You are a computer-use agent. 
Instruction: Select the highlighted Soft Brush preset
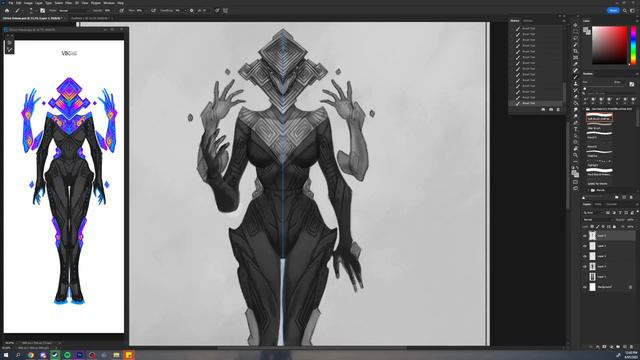coord(599,118)
